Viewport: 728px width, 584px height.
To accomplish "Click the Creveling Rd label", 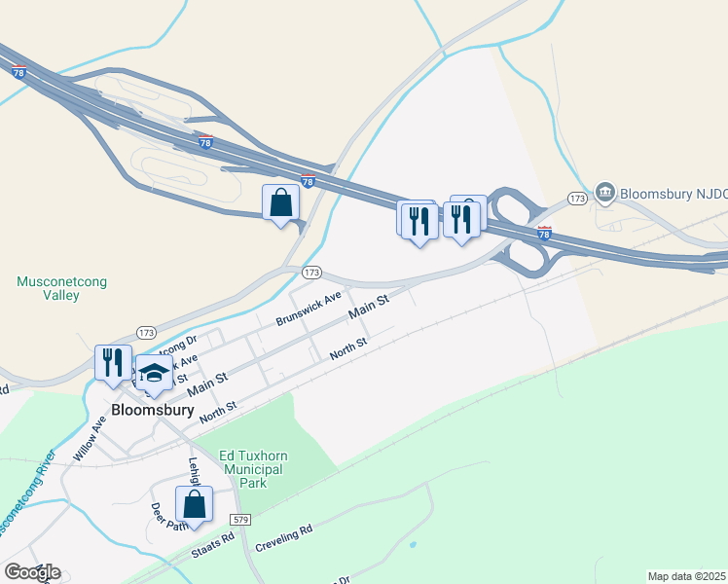I will point(284,538).
